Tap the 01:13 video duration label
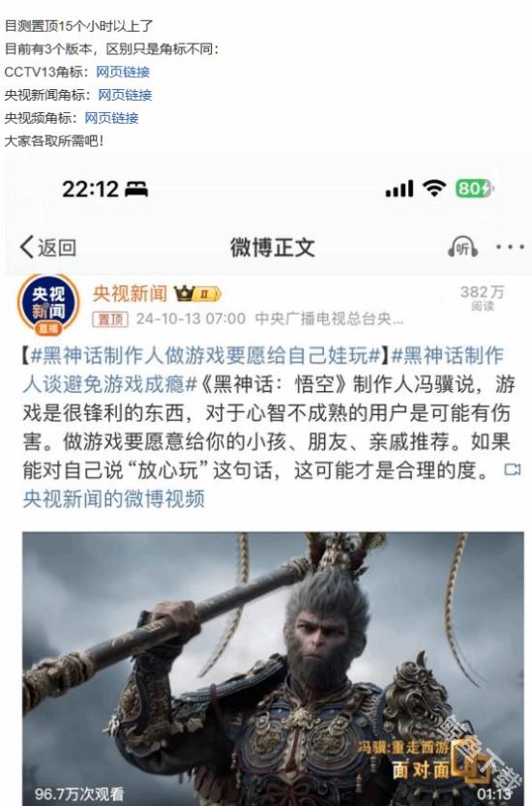 point(493,794)
